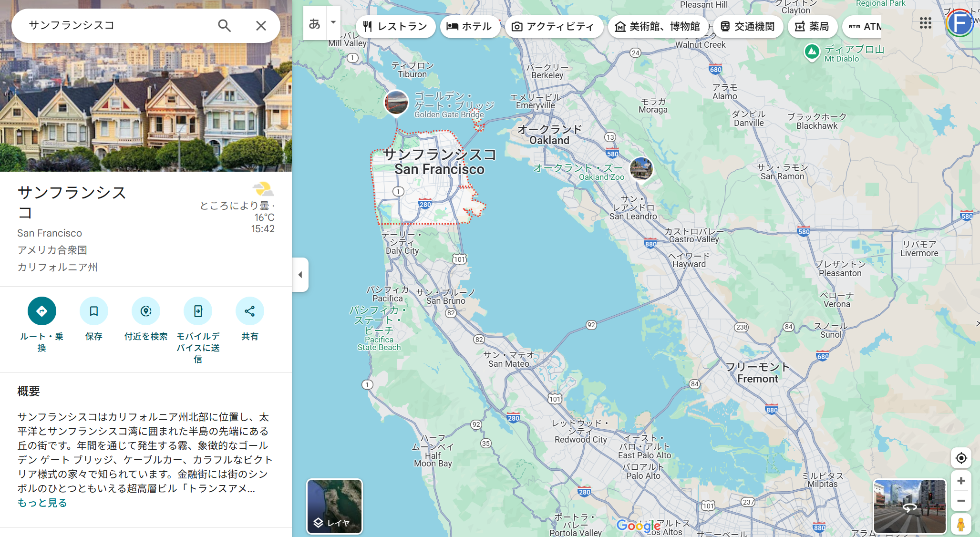Click the Danville map label
The width and height of the screenshot is (980, 537).
(749, 118)
